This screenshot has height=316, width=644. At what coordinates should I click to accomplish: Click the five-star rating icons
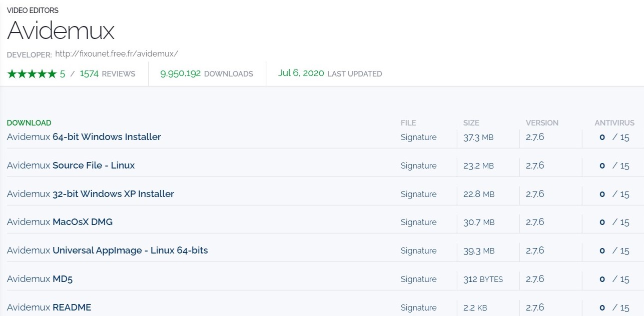click(x=32, y=74)
